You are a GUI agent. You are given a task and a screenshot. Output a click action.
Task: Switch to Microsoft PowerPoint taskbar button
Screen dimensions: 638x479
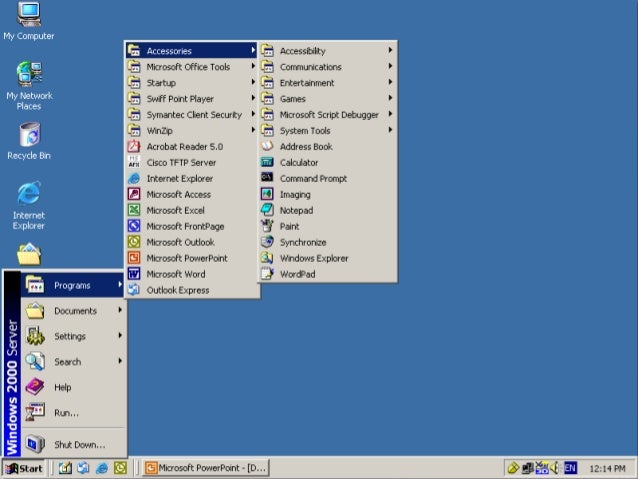(206, 468)
